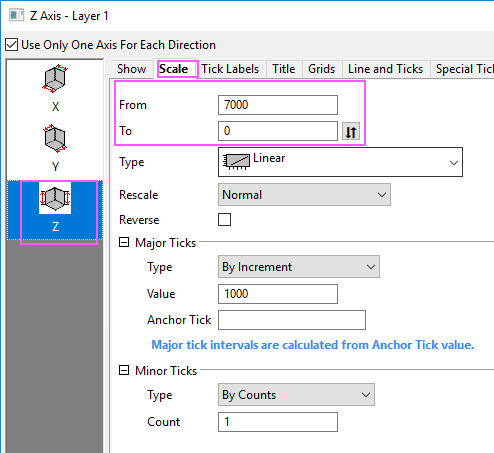Open the Line and Ticks tab
Screen dimensions: 494x453
(x=385, y=69)
